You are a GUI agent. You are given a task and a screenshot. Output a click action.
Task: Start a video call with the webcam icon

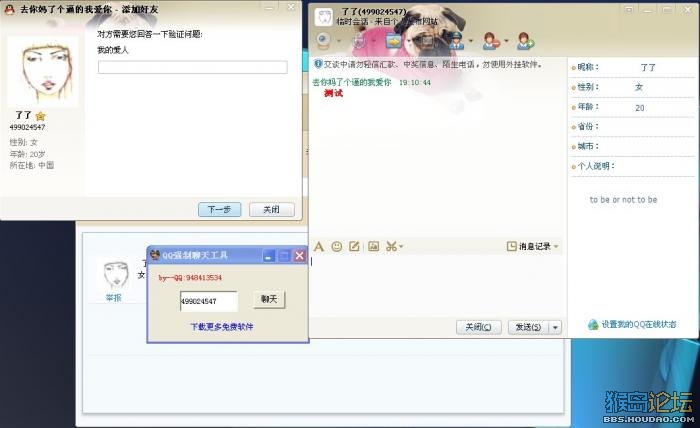[x=323, y=41]
